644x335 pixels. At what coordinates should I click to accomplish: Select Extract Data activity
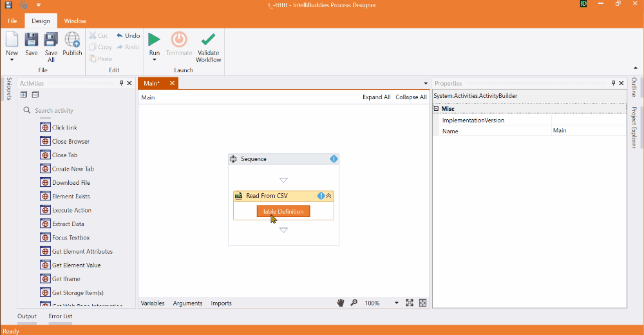tap(62, 224)
